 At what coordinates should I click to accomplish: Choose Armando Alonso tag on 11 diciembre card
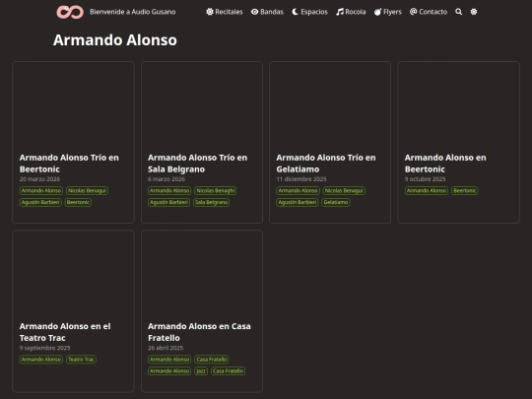coord(298,191)
